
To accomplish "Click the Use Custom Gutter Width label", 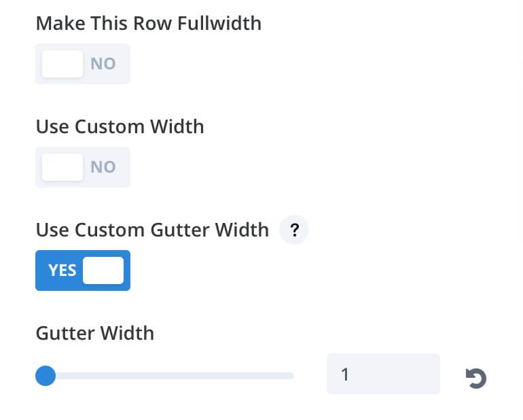I will coord(152,230).
